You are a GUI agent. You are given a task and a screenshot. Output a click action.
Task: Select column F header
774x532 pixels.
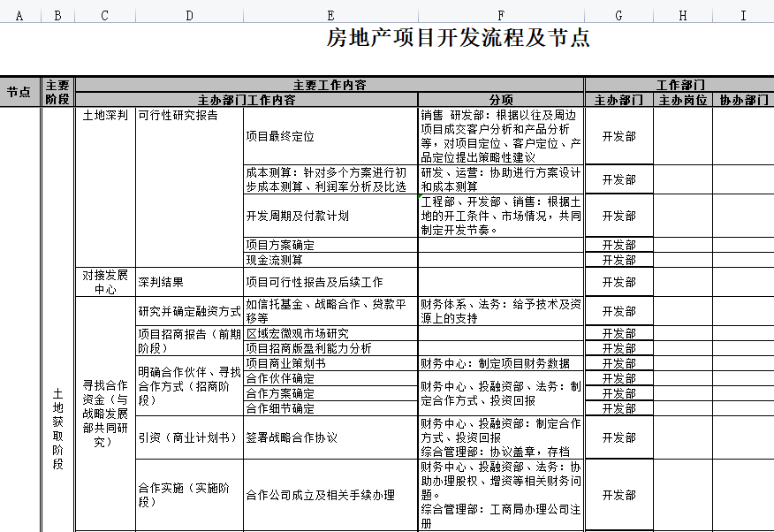(x=501, y=16)
